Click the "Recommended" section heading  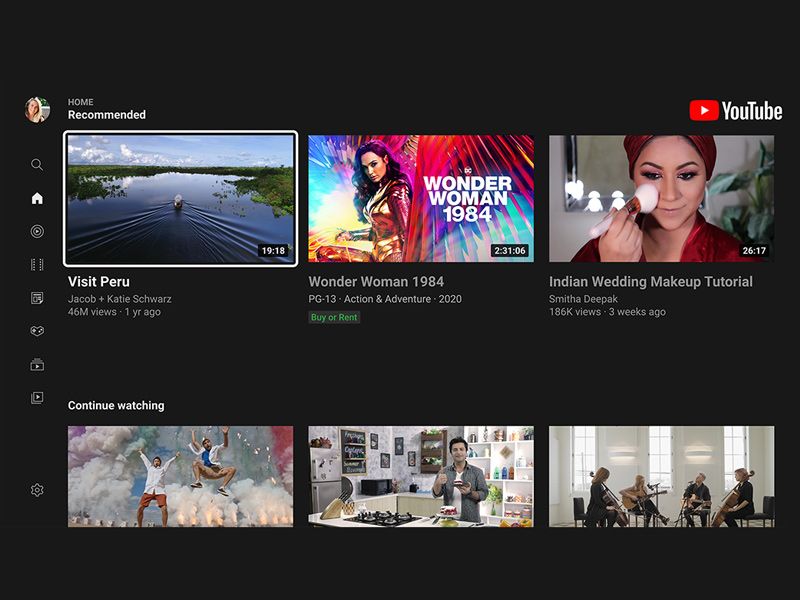point(107,115)
